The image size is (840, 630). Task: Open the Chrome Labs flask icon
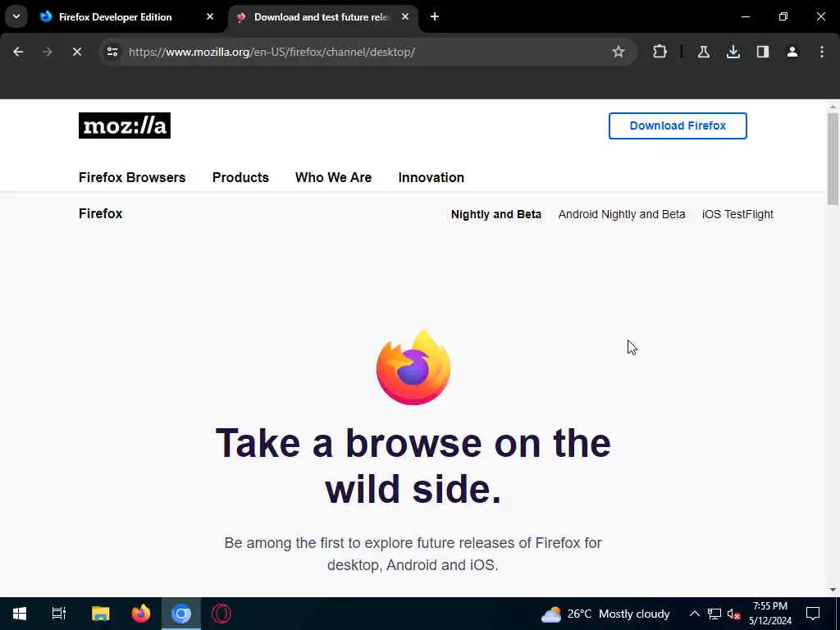703,52
